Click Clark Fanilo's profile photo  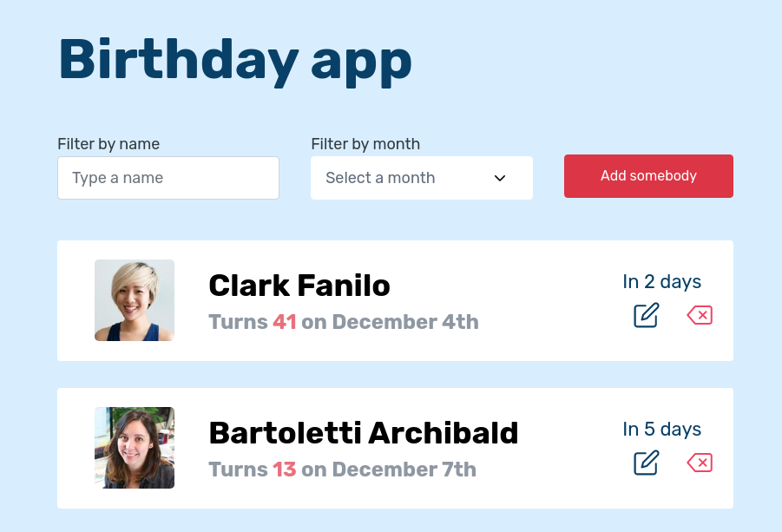tap(134, 299)
